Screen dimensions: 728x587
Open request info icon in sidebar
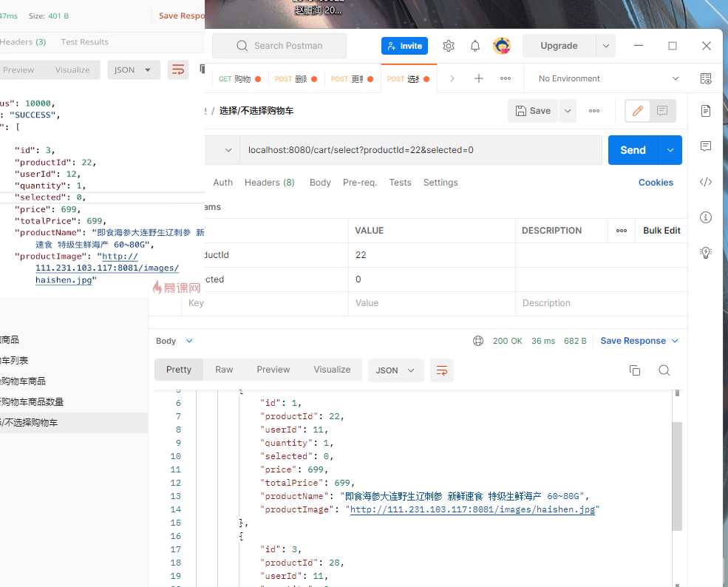[x=706, y=217]
